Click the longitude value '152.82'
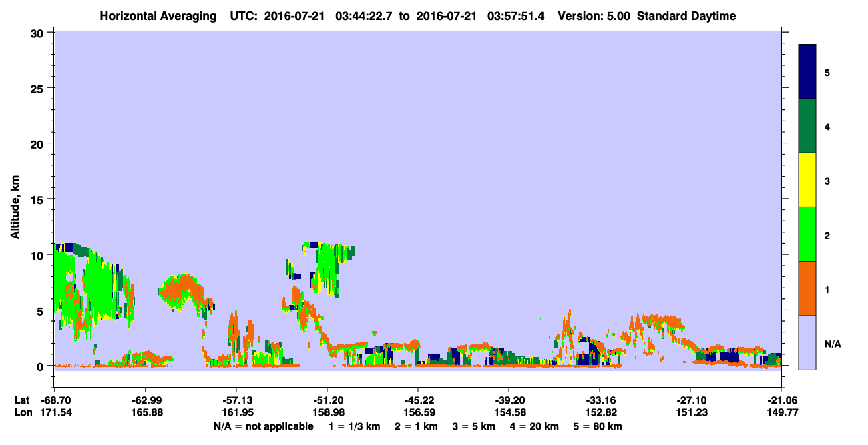868x445 pixels. point(600,413)
